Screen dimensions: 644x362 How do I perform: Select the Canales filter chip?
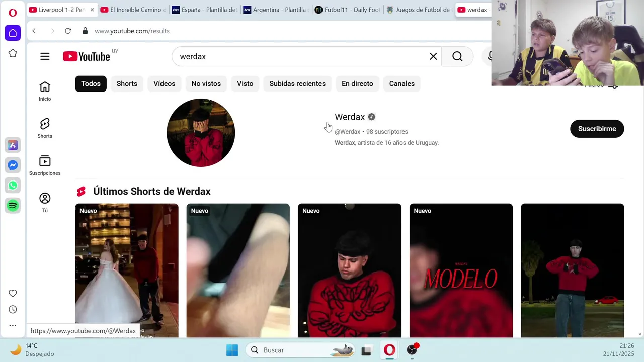(x=402, y=83)
